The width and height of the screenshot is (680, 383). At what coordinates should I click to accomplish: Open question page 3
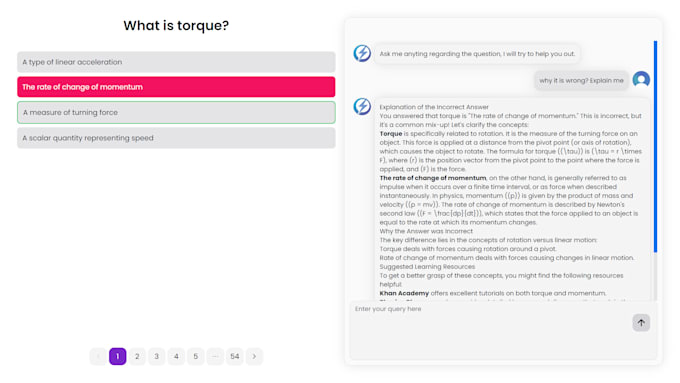click(x=157, y=357)
